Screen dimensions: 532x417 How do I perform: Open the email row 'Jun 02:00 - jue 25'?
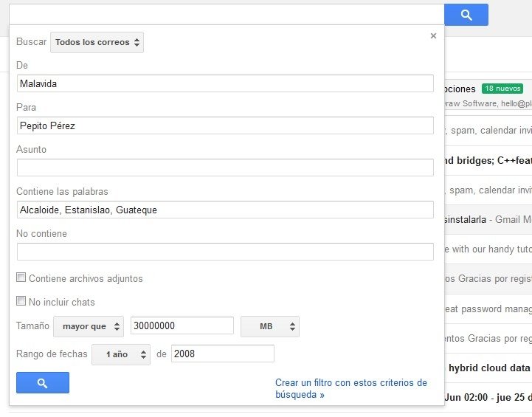[488, 397]
